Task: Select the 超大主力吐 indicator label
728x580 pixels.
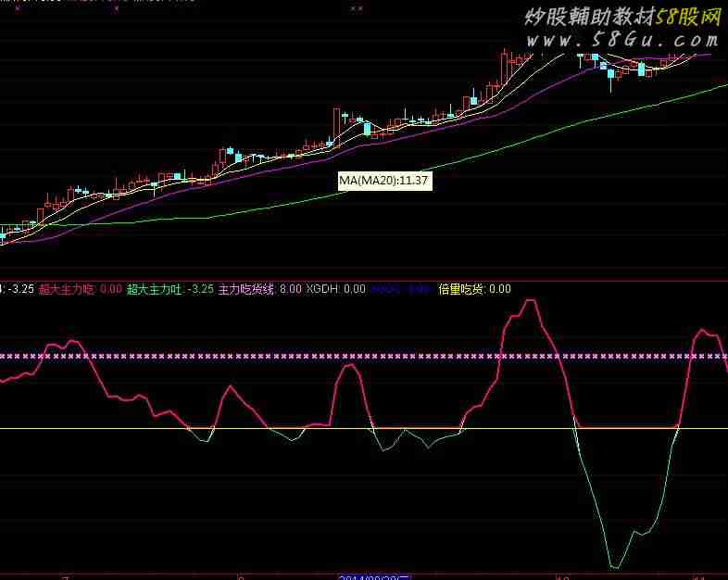Action: tap(156, 289)
